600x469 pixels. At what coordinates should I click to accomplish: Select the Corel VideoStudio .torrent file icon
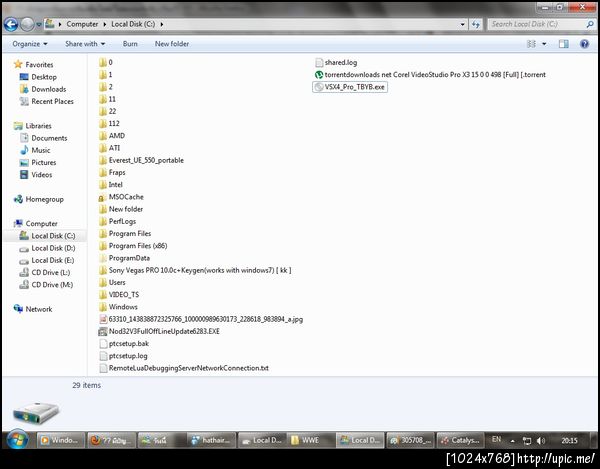(319, 75)
